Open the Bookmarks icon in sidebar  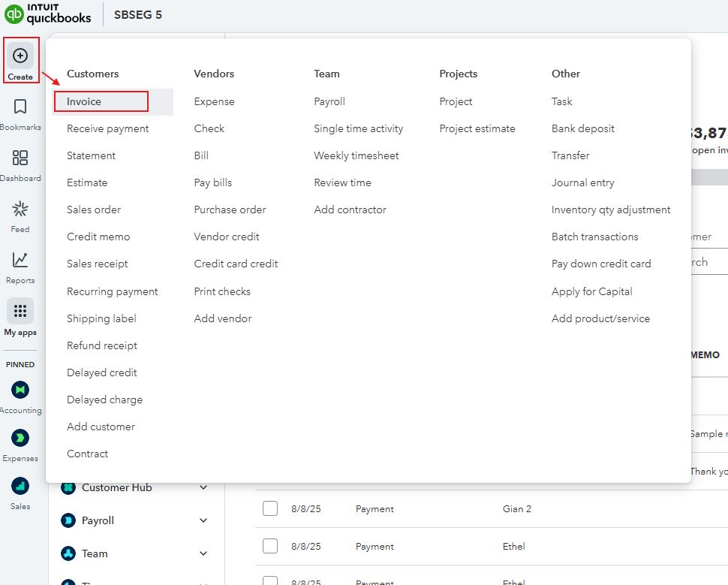click(20, 107)
